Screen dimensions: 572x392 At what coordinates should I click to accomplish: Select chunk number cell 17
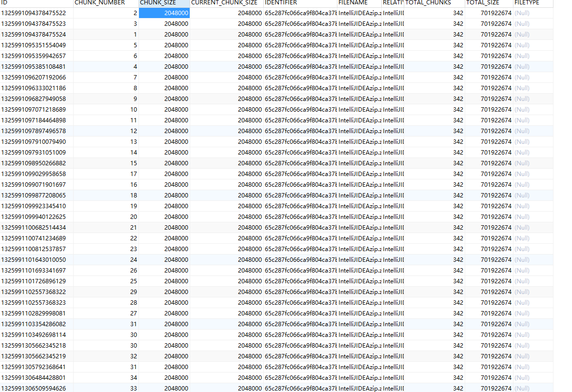coord(106,174)
